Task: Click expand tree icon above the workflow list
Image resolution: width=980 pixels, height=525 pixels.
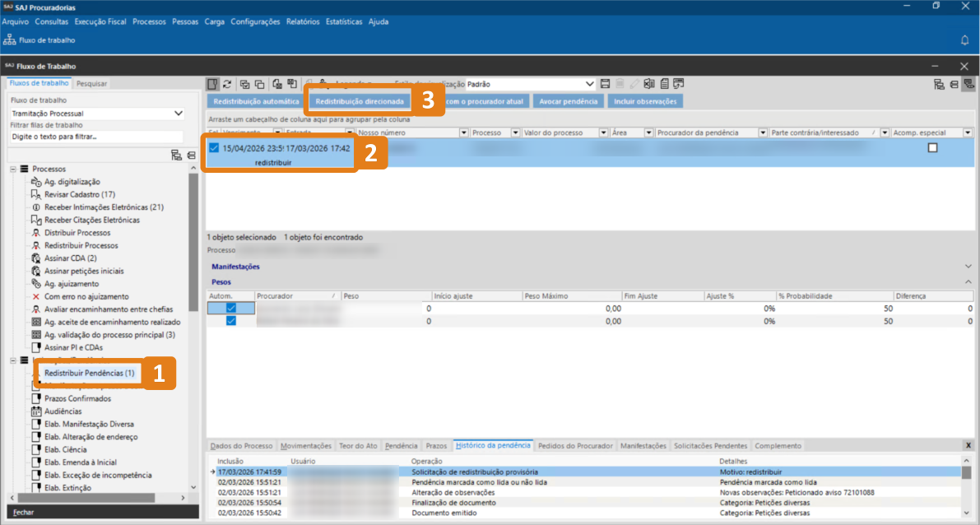Action: click(x=175, y=154)
